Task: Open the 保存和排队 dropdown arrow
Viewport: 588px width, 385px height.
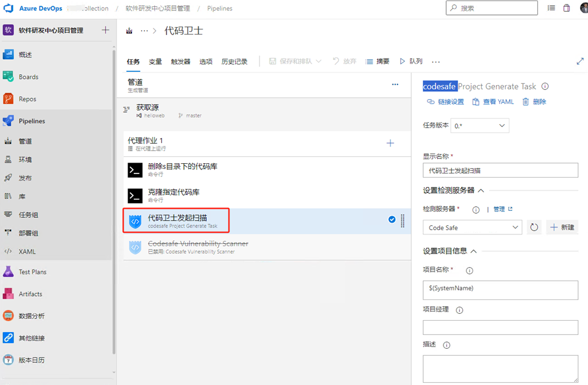Action: pyautogui.click(x=319, y=61)
